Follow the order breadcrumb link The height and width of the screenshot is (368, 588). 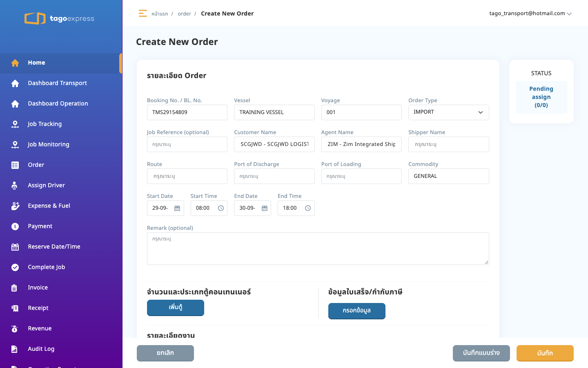point(184,14)
